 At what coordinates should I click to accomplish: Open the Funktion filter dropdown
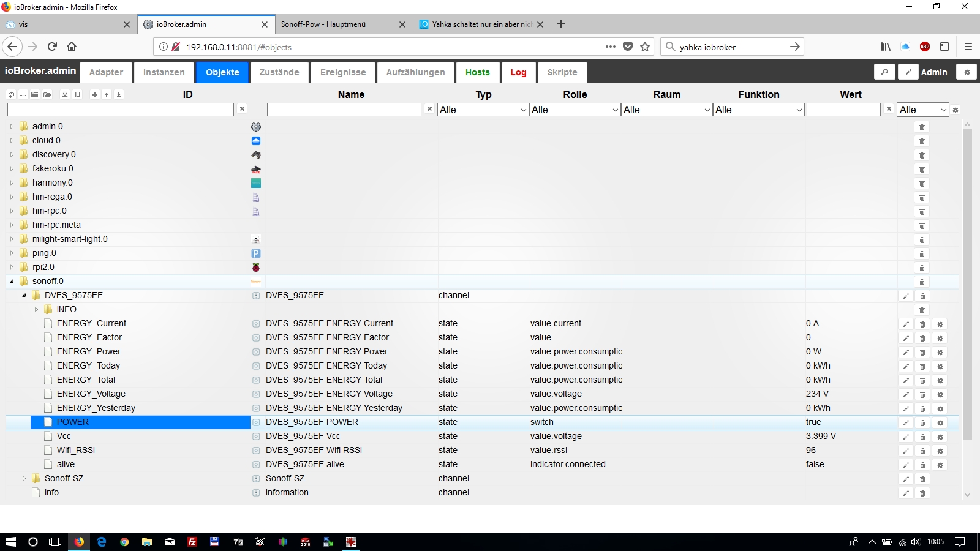[x=759, y=110]
